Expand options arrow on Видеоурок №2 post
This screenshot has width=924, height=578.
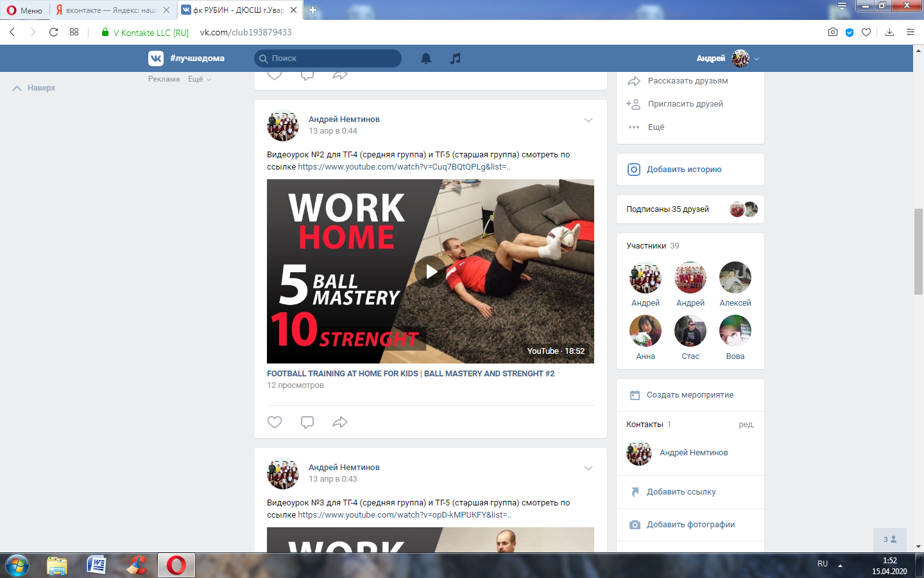pyautogui.click(x=588, y=120)
